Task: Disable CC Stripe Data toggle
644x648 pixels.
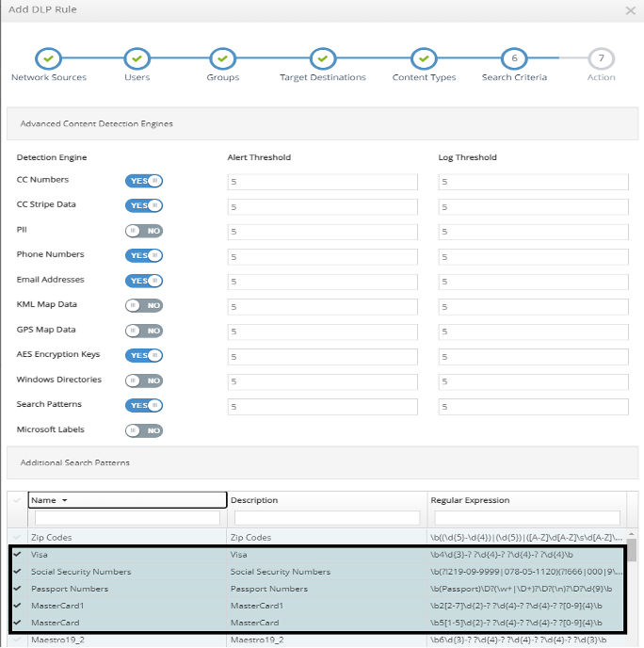Action: tap(144, 206)
